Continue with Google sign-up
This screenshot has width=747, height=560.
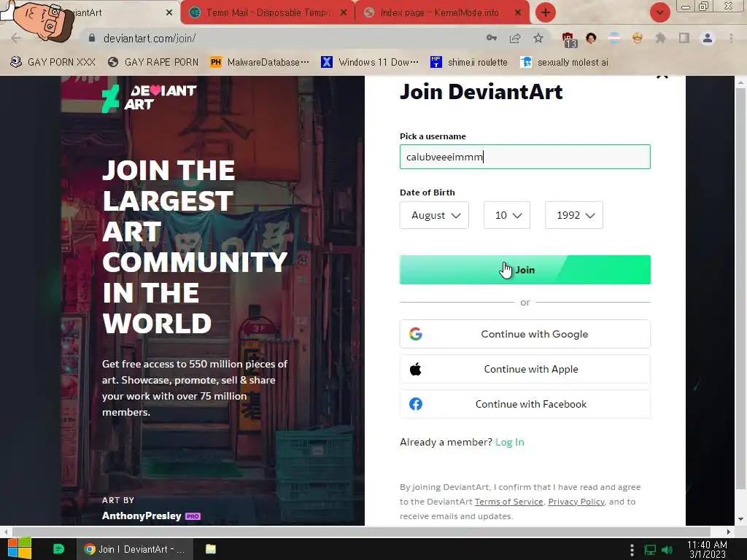pos(525,334)
